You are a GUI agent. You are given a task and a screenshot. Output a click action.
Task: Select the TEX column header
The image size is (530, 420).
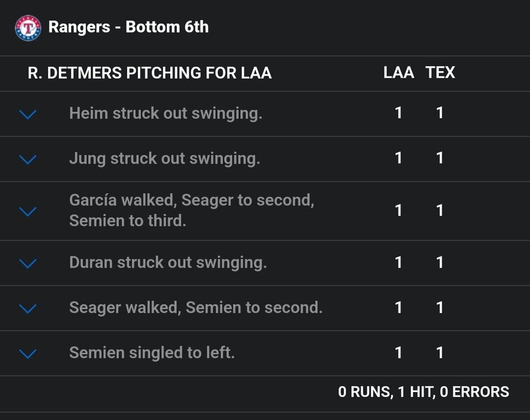point(440,73)
